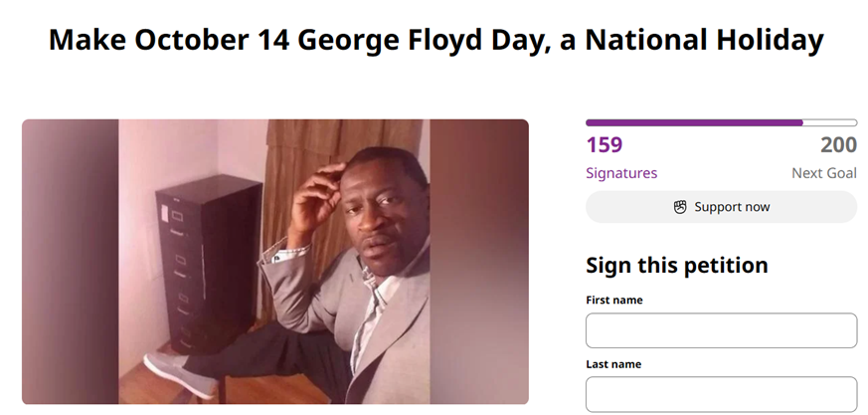The image size is (868, 415).
Task: Click the 200 goal number
Action: click(838, 145)
